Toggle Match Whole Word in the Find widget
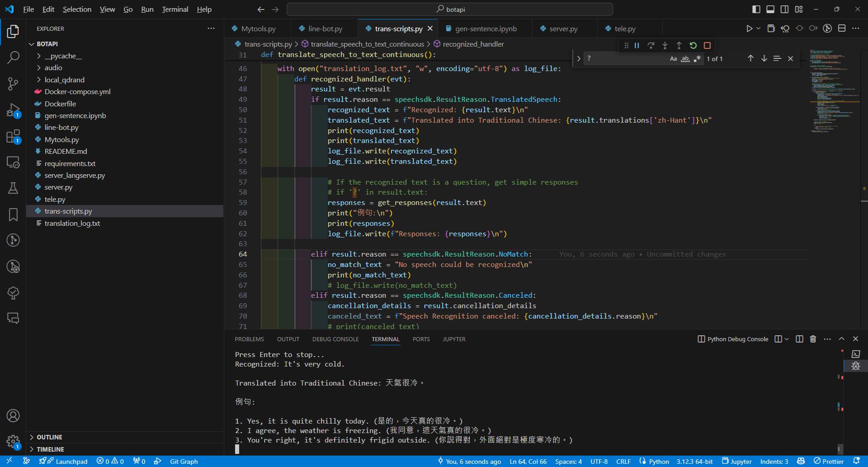The image size is (868, 467). [685, 58]
